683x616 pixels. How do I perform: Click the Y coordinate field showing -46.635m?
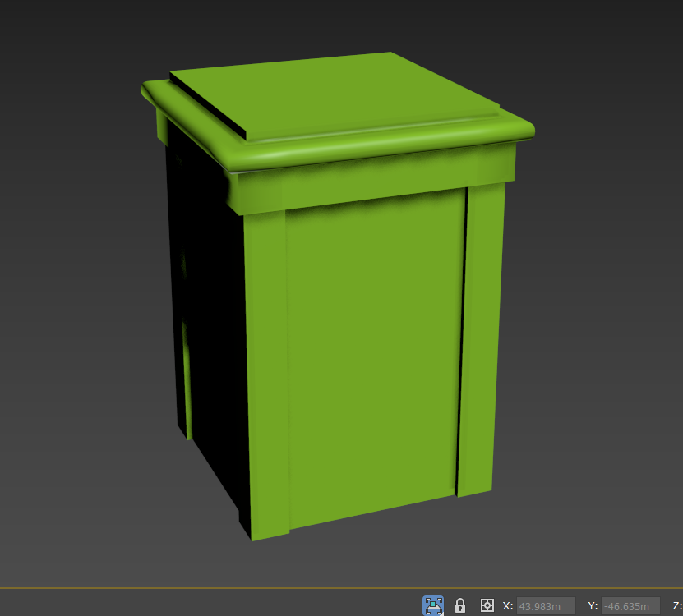pos(630,606)
